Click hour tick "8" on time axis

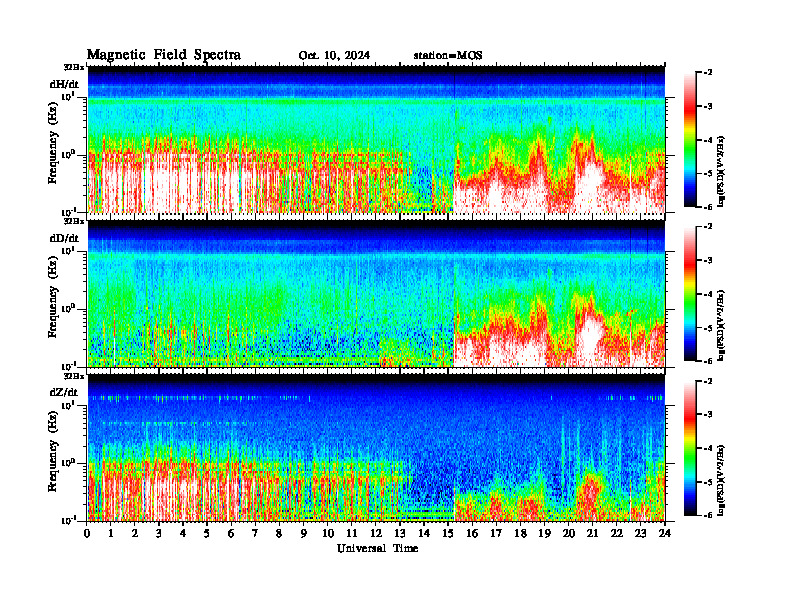point(279,534)
